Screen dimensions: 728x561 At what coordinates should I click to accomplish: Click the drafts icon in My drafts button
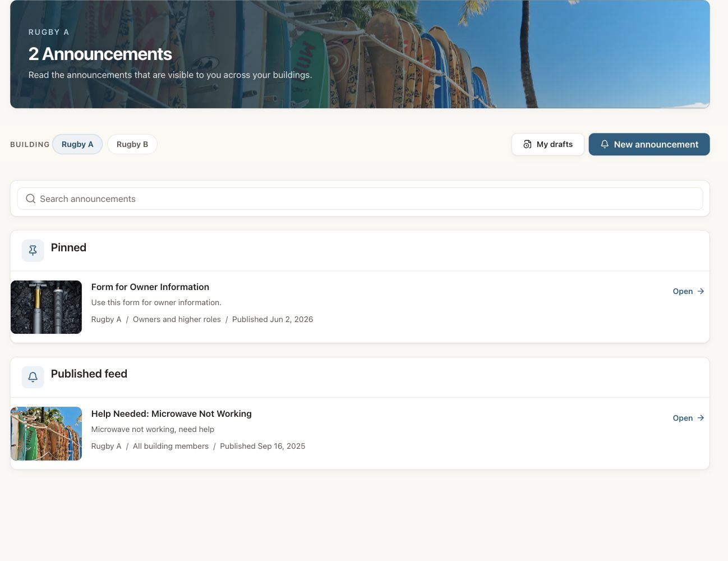coord(527,144)
